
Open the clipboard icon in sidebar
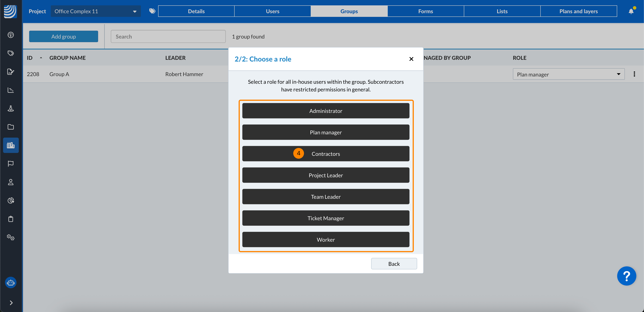coord(11,219)
